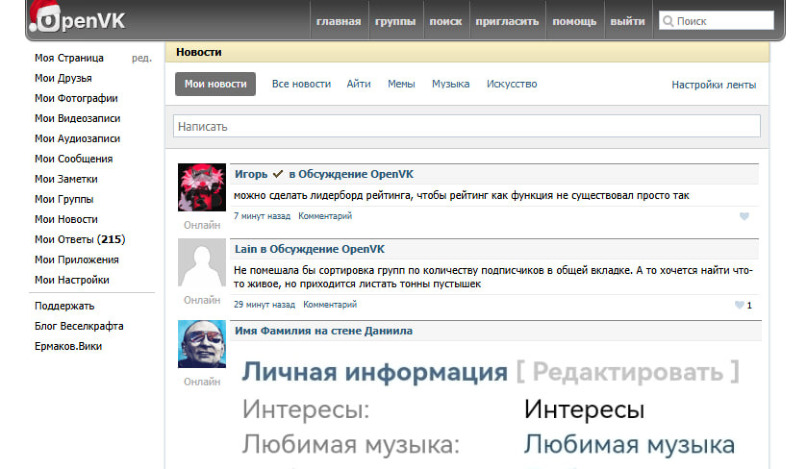Open Настройки ленты

pos(714,85)
